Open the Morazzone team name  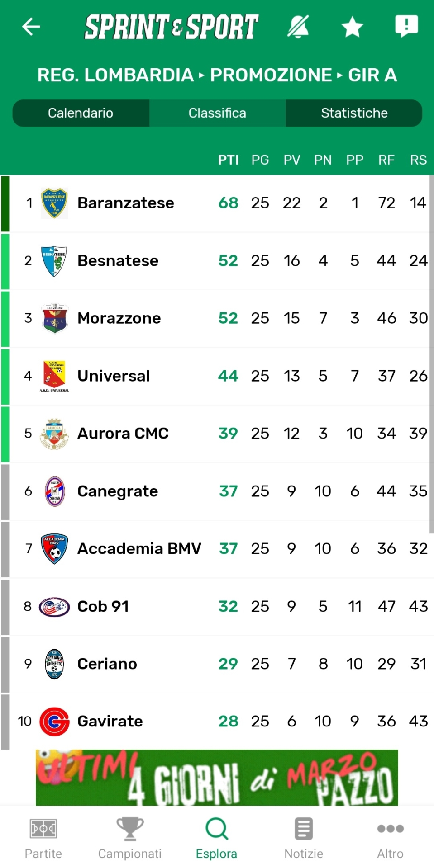[x=119, y=318]
